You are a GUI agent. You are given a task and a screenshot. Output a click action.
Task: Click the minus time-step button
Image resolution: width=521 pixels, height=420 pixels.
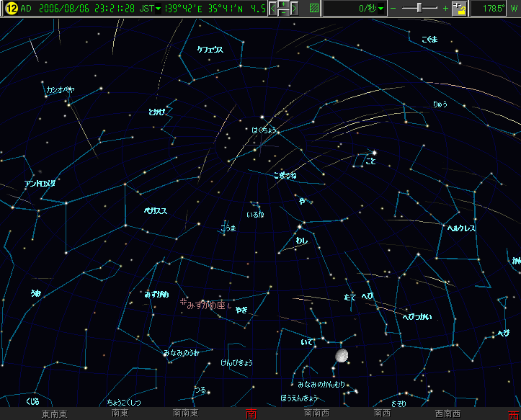(284, 13)
